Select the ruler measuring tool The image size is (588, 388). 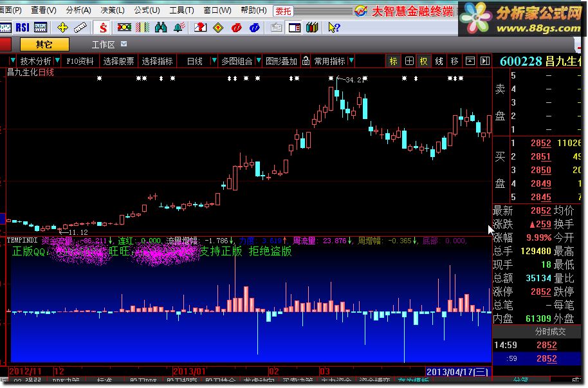(x=80, y=28)
